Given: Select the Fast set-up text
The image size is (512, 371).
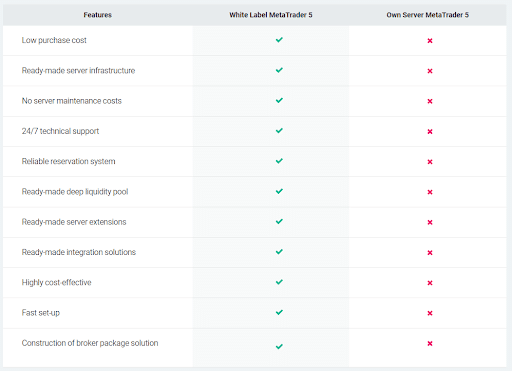Looking at the screenshot, I should click(x=41, y=313).
